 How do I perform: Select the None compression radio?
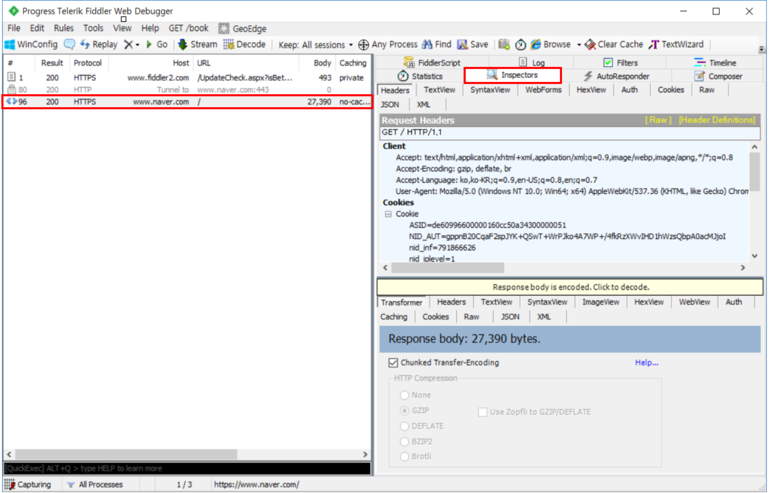click(x=405, y=395)
